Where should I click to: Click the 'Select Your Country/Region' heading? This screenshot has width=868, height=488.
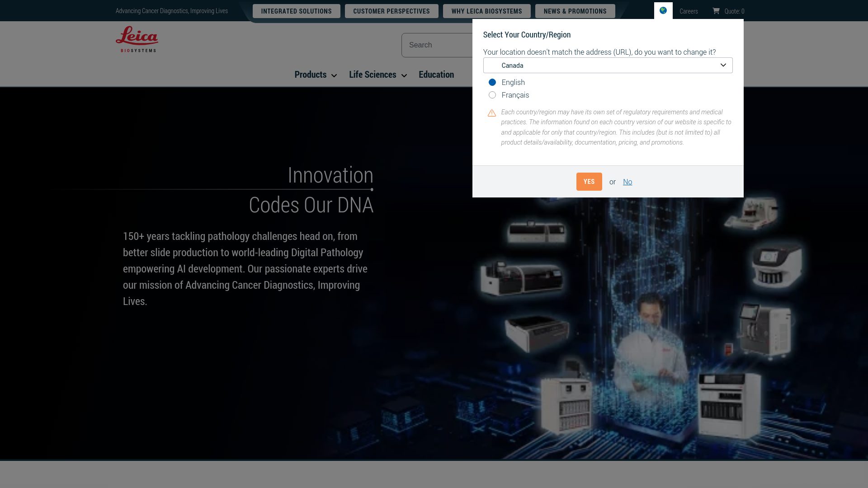[x=527, y=35]
